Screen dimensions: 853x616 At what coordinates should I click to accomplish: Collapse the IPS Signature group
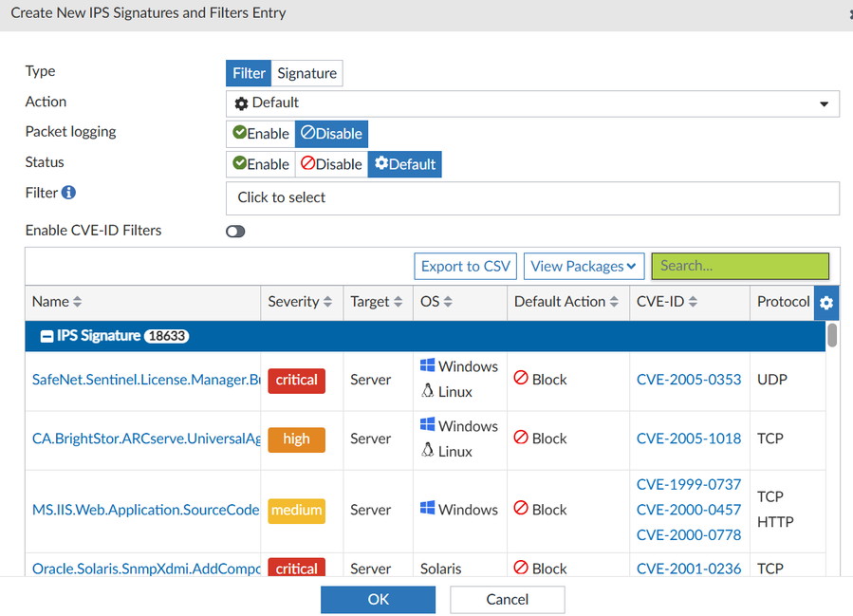[x=46, y=336]
